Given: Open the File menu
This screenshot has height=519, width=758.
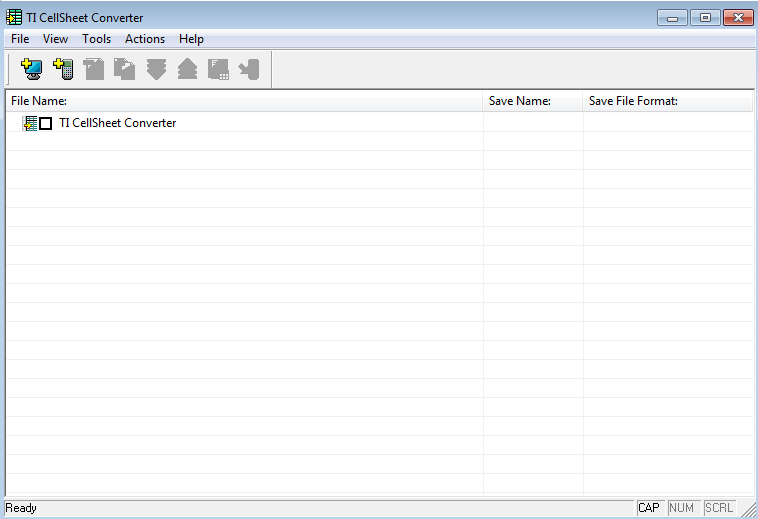Looking at the screenshot, I should point(20,39).
